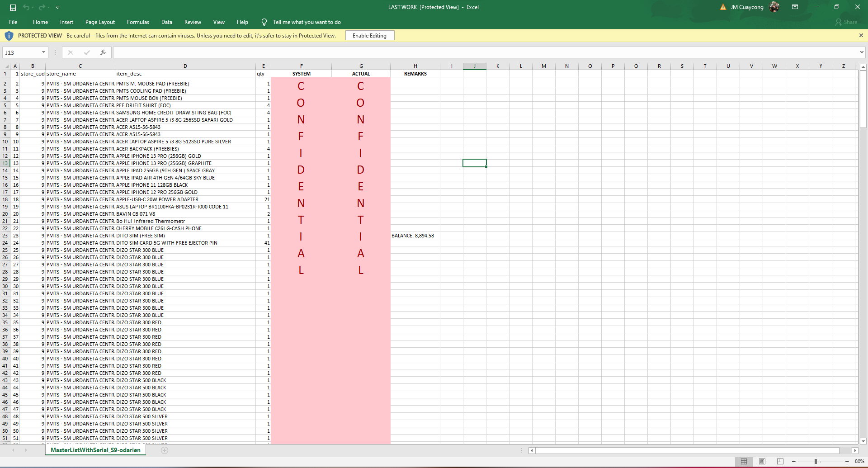Click the Save icon in Quick Access toolbar
Screen dimensions: 868x468
[x=13, y=7]
